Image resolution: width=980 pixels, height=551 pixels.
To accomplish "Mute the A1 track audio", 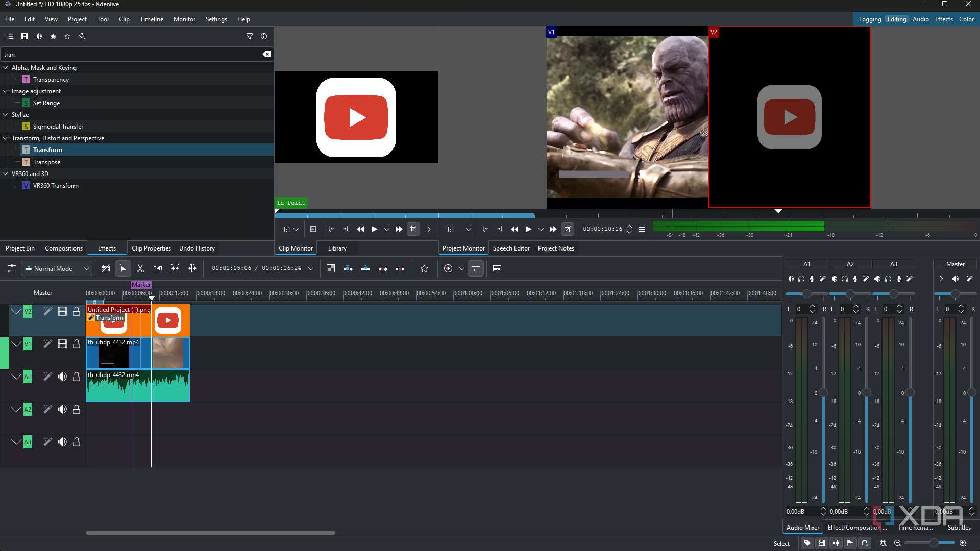I will (x=62, y=377).
